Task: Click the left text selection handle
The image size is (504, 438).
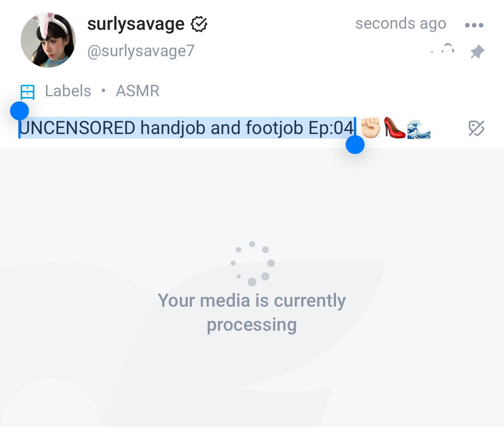Action: [x=19, y=111]
